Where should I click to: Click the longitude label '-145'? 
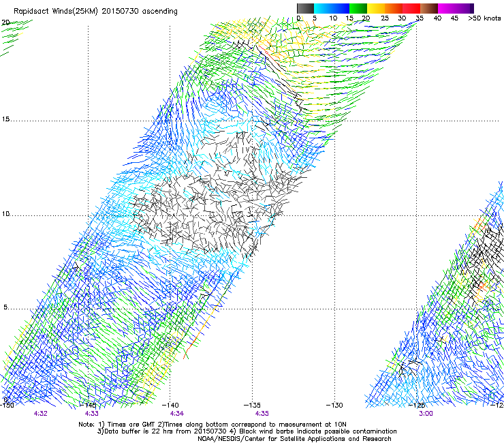[x=88, y=405]
